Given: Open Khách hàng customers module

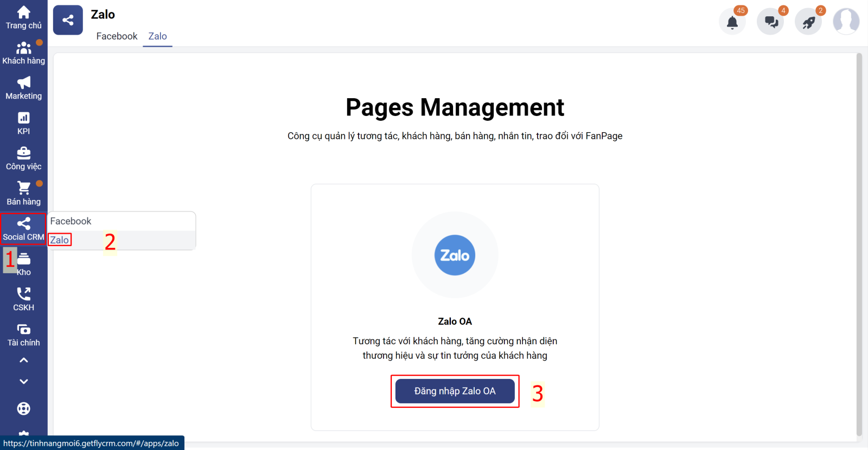Looking at the screenshot, I should point(23,53).
